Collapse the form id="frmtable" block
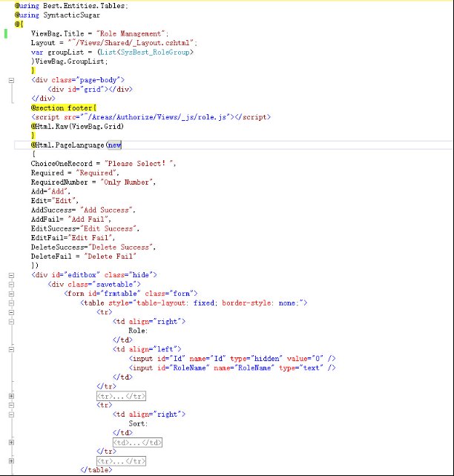This screenshot has height=476, width=454. [11, 294]
